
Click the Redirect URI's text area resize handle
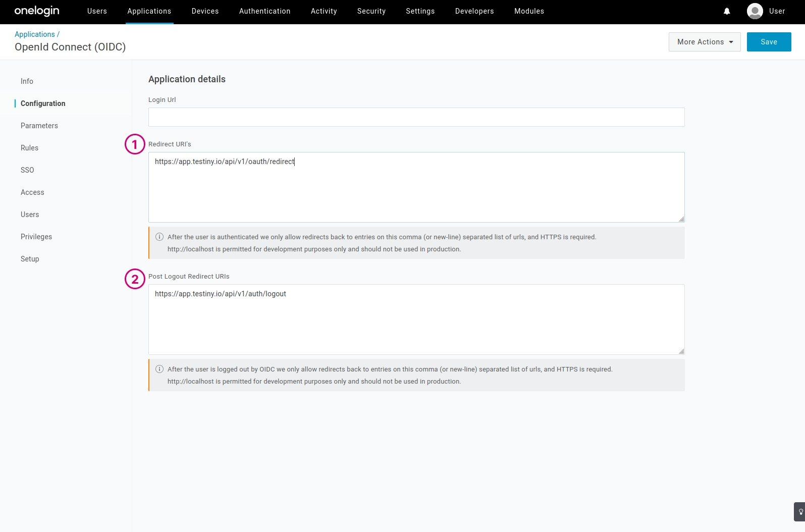[681, 219]
